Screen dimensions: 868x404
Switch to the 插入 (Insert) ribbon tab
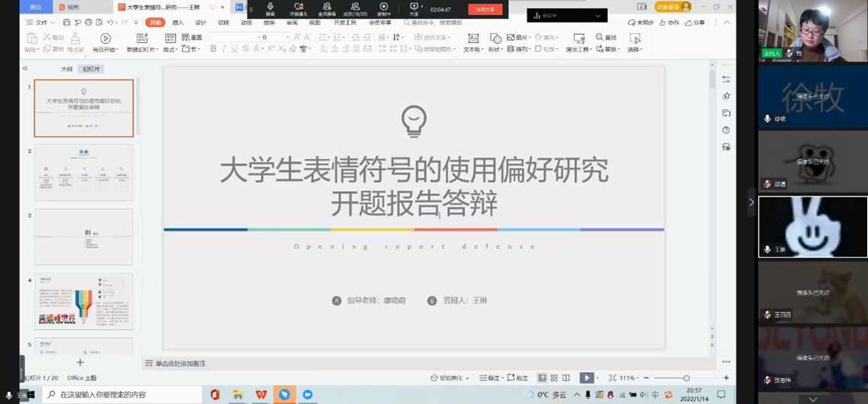(x=178, y=23)
